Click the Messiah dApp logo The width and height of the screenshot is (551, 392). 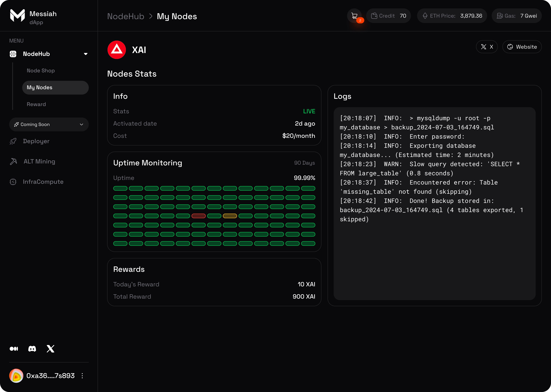tap(17, 15)
